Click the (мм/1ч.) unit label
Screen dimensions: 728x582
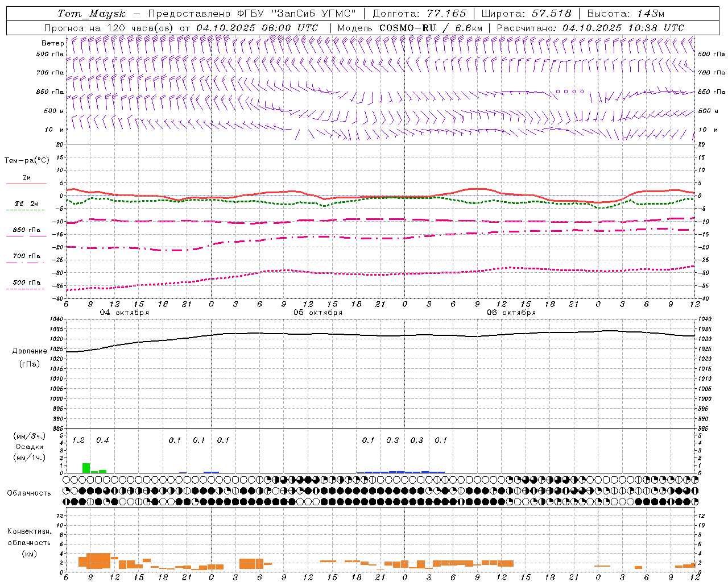tap(28, 458)
